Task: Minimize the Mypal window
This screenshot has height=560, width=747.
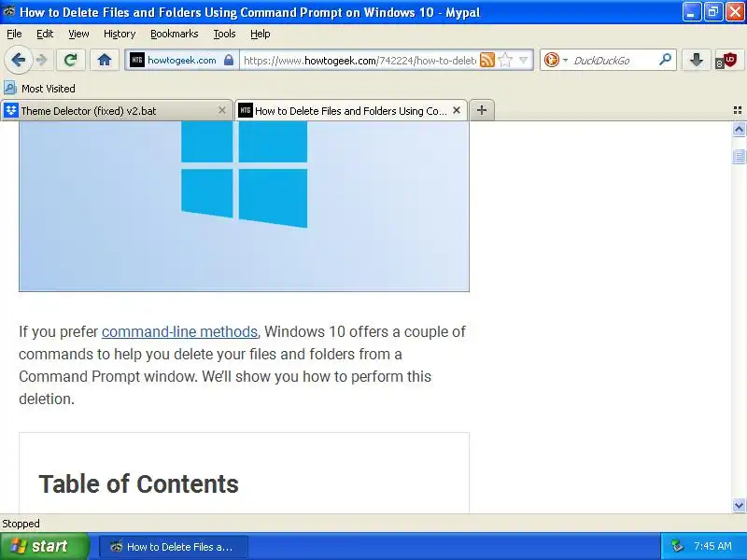Action: pos(691,12)
